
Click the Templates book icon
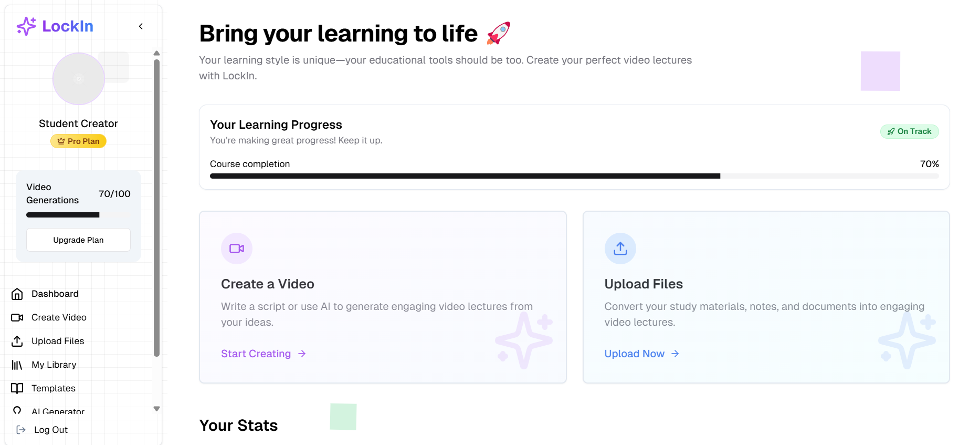coord(17,388)
